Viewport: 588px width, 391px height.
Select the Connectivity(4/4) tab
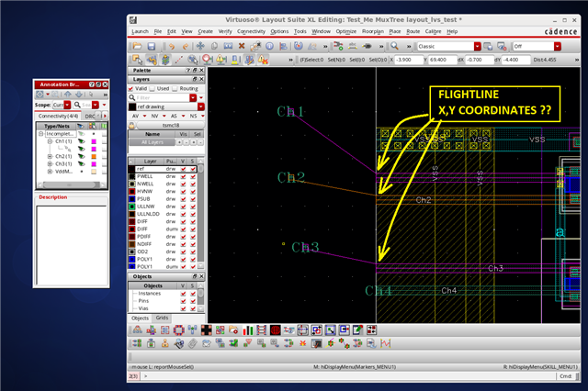pos(58,116)
